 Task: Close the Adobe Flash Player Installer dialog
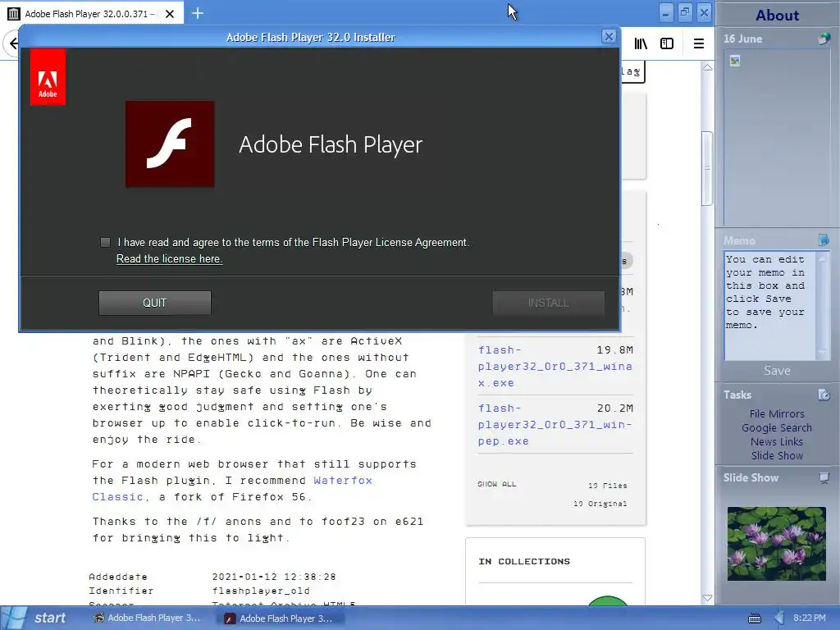tap(609, 36)
